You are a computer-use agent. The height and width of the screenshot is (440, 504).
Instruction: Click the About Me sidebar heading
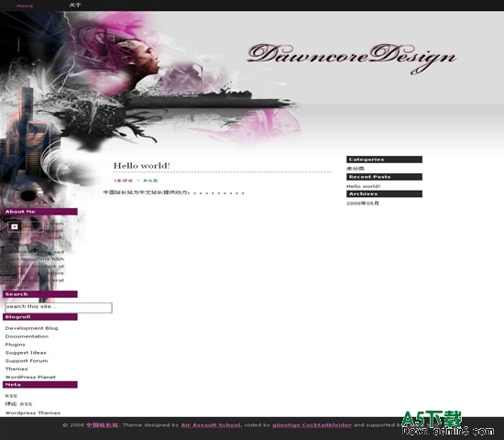(40, 212)
